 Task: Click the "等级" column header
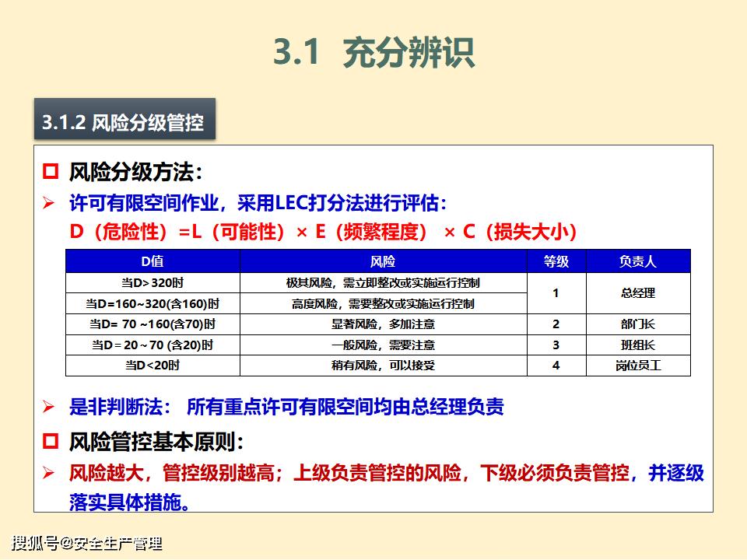(x=556, y=261)
